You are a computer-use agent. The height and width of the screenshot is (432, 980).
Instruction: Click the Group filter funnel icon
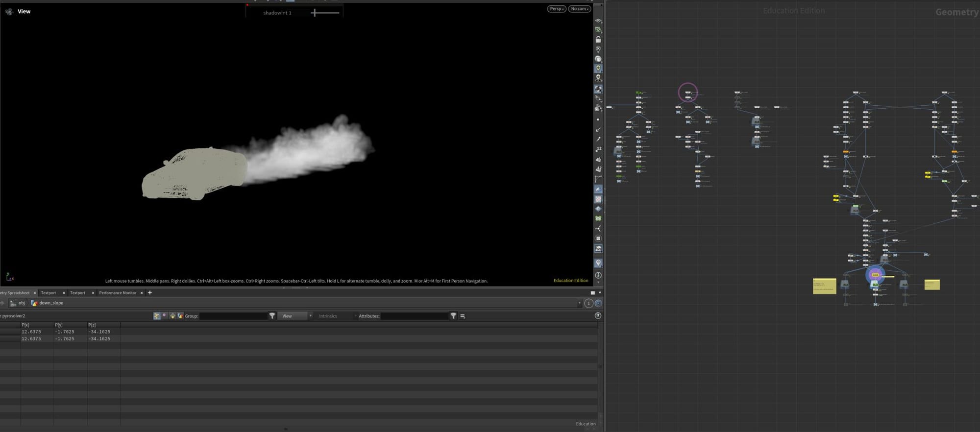pyautogui.click(x=272, y=316)
